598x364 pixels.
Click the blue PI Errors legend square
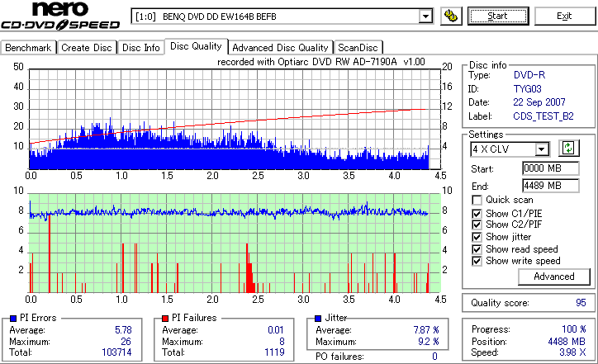click(x=13, y=318)
